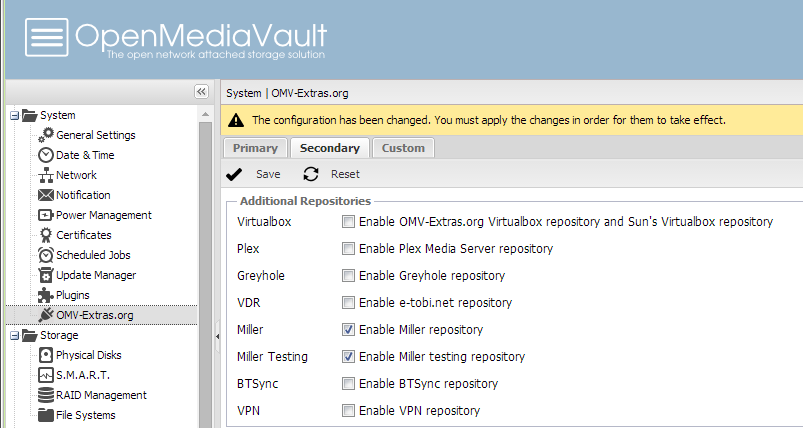Open Power Management page
The image size is (803, 428).
pos(104,215)
